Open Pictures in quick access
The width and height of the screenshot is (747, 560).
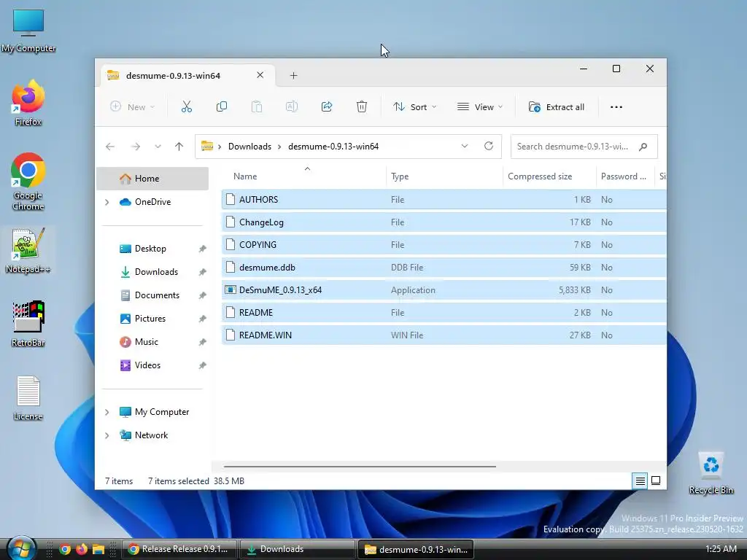tap(150, 319)
